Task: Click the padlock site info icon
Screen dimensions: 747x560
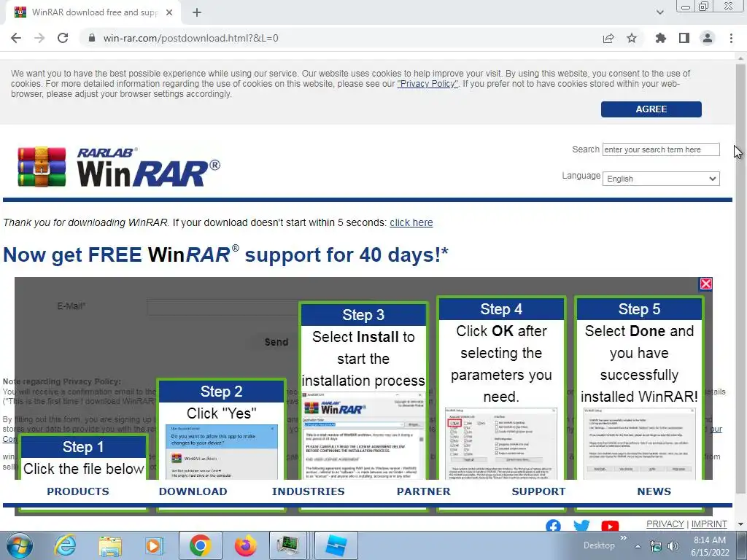Action: tap(92, 38)
